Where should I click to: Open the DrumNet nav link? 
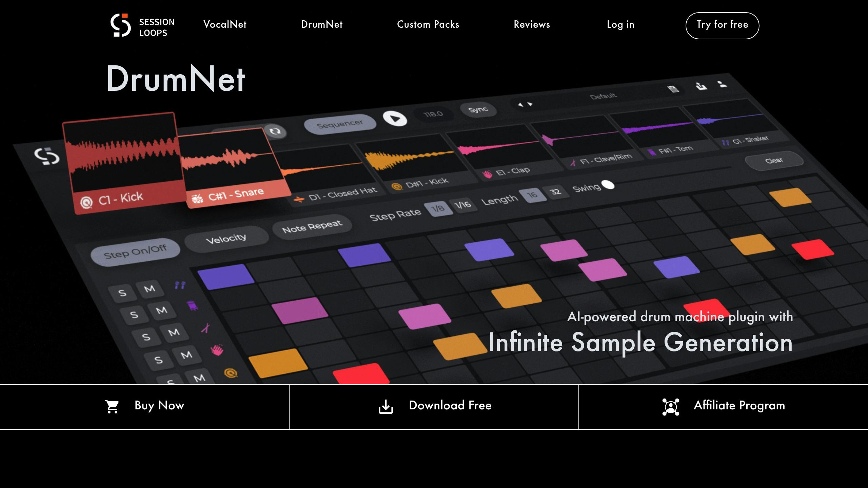pos(322,24)
